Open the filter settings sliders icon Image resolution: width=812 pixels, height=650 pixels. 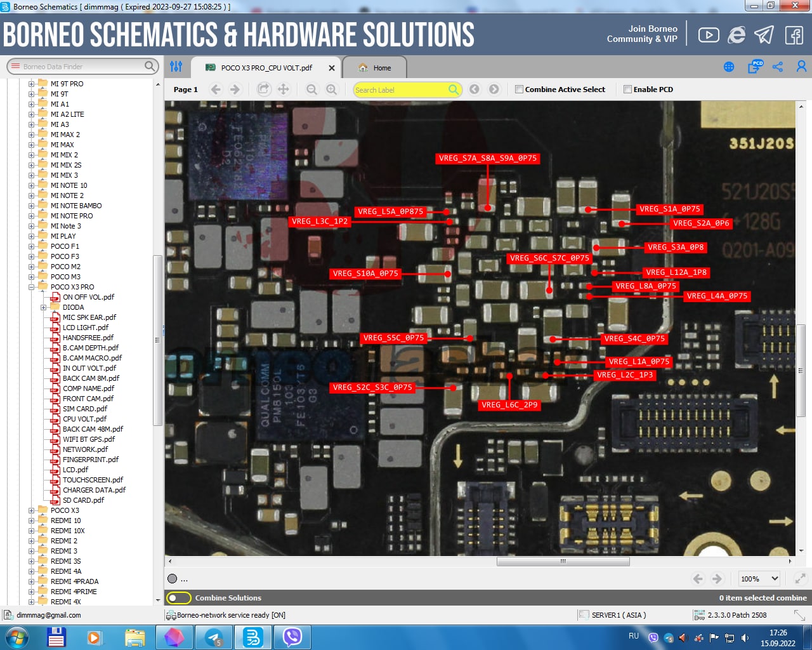pos(176,66)
